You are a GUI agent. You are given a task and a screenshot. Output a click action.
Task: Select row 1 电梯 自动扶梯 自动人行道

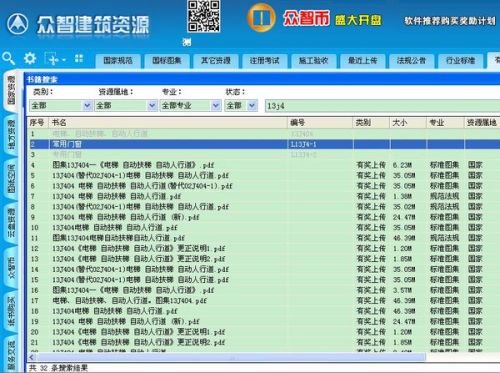(x=263, y=134)
